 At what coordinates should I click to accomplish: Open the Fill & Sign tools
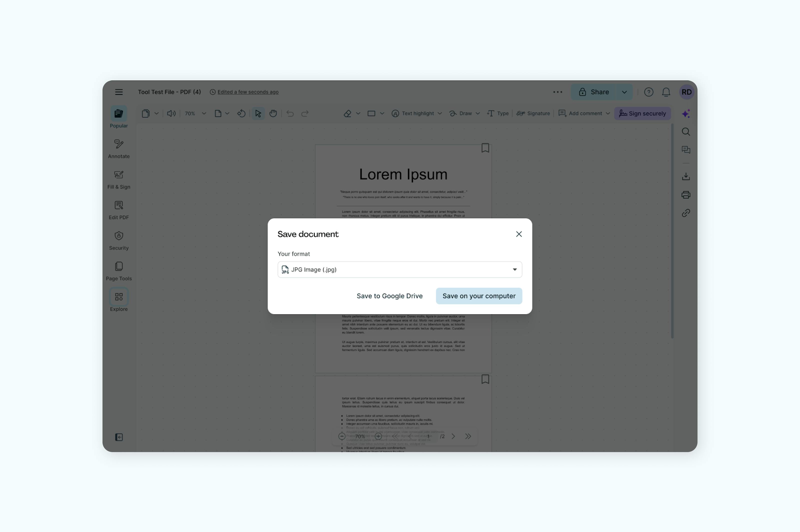(118, 179)
